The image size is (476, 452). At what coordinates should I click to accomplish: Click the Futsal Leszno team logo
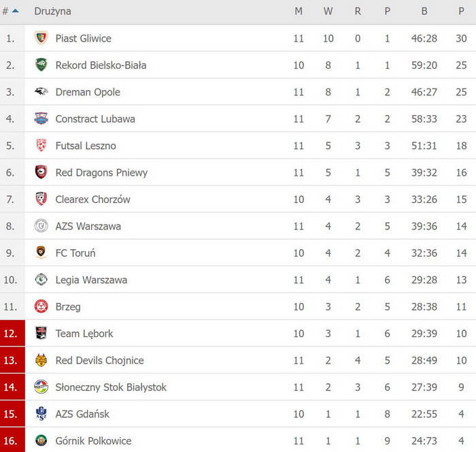click(41, 146)
